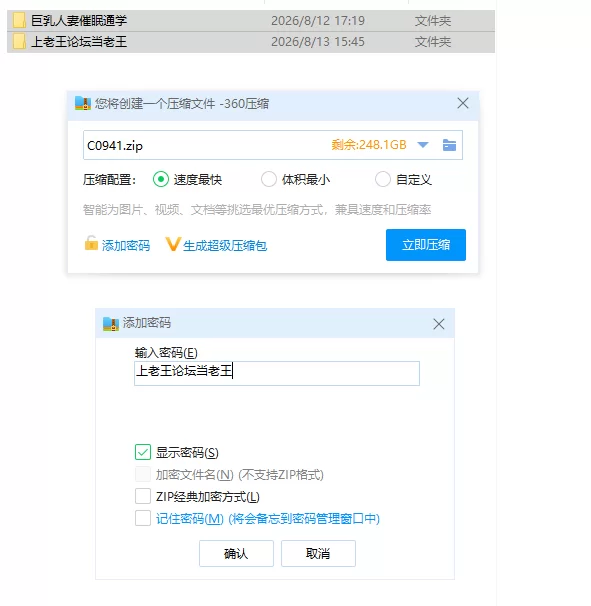
Task: Select 体积最小 compression option
Action: pyautogui.click(x=269, y=179)
